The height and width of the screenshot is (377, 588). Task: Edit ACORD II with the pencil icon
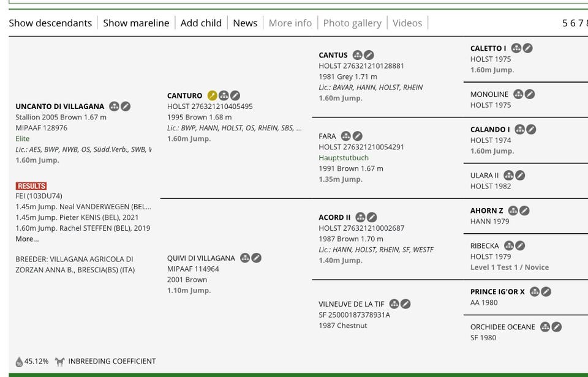[372, 217]
